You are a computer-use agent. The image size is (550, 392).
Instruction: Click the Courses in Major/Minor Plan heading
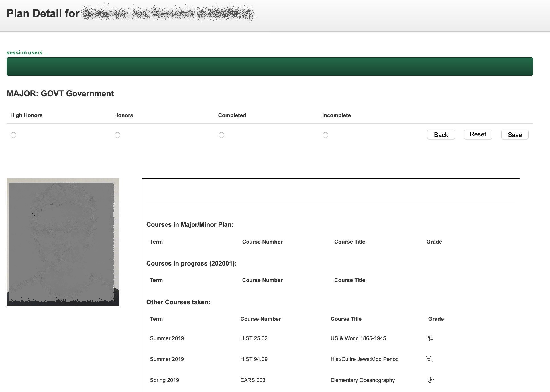pos(190,225)
